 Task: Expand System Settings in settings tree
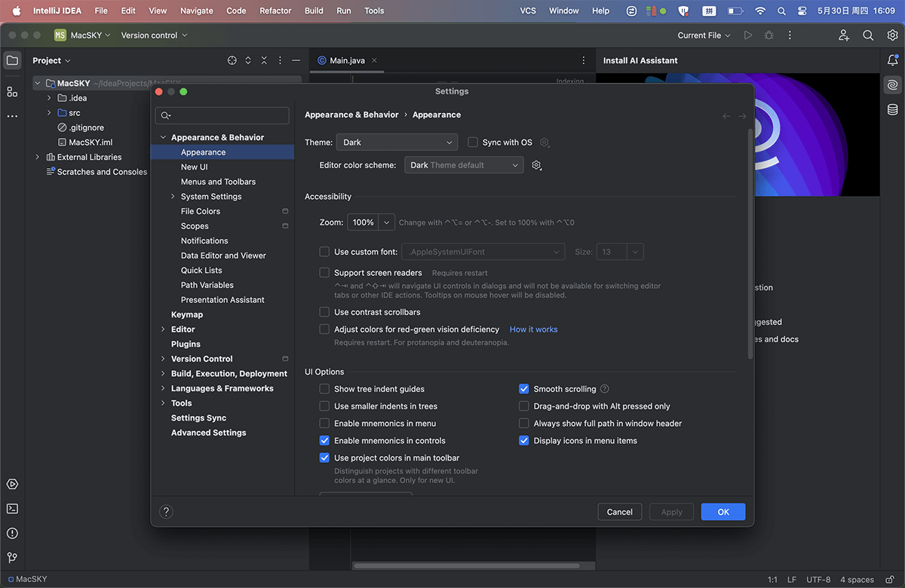click(173, 197)
